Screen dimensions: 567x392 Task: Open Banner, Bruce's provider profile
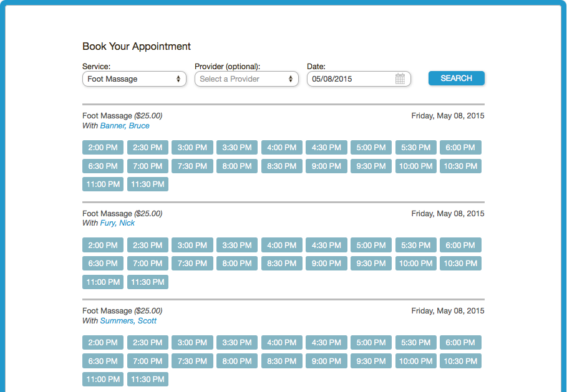tap(124, 125)
